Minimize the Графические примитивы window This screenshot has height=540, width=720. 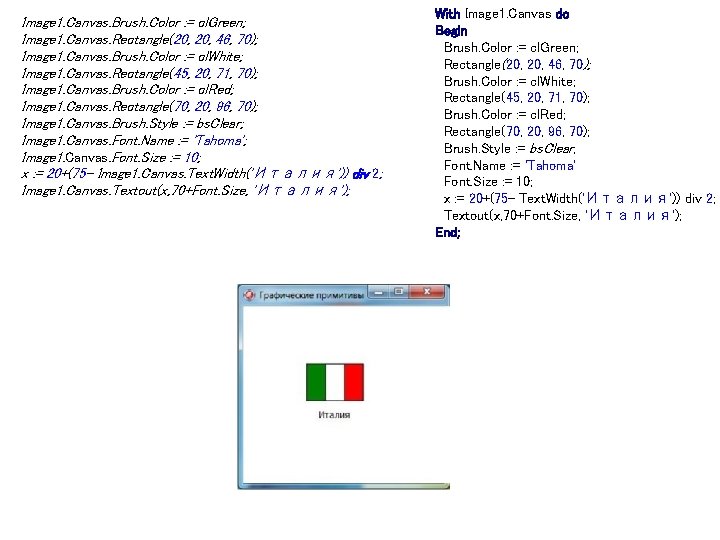(378, 292)
